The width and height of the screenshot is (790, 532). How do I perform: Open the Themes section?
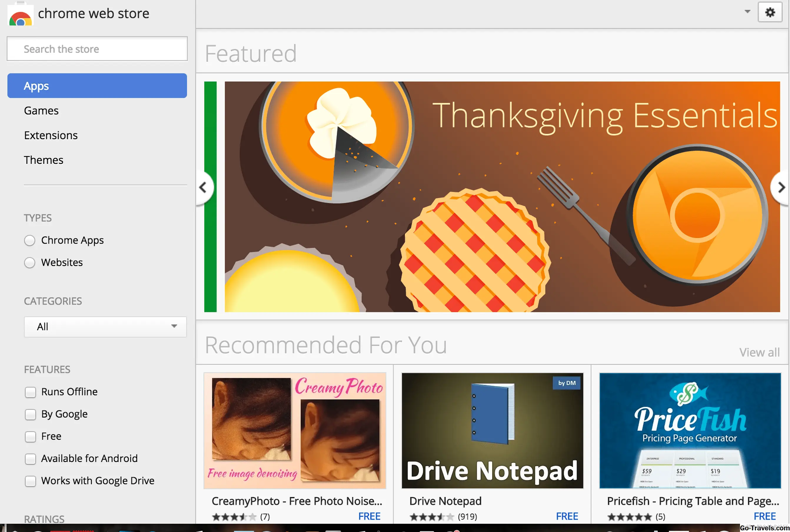pos(44,160)
